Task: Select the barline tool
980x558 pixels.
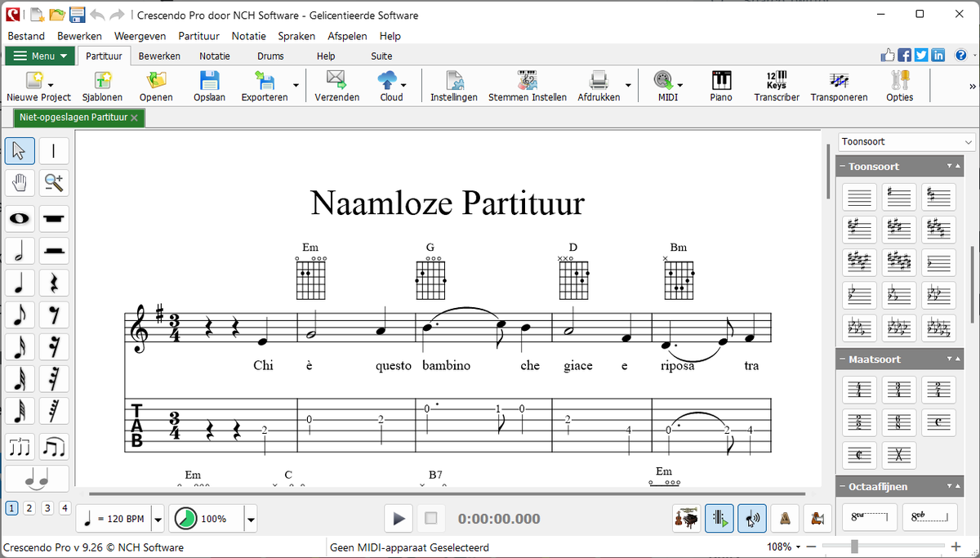Action: tap(54, 151)
